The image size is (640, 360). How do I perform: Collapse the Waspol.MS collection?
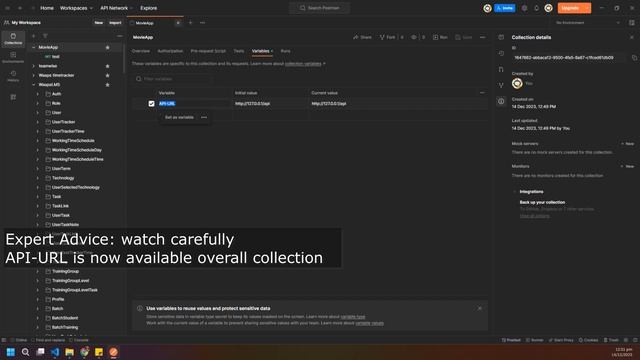click(x=34, y=85)
